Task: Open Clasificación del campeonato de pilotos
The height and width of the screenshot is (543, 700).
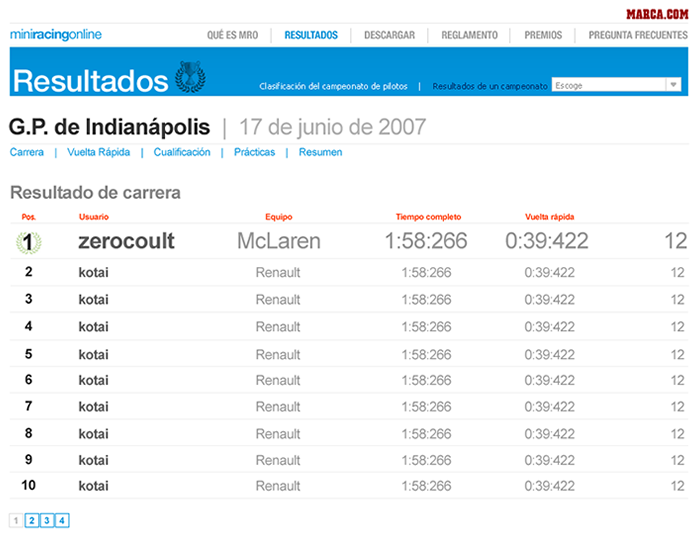Action: 333,86
